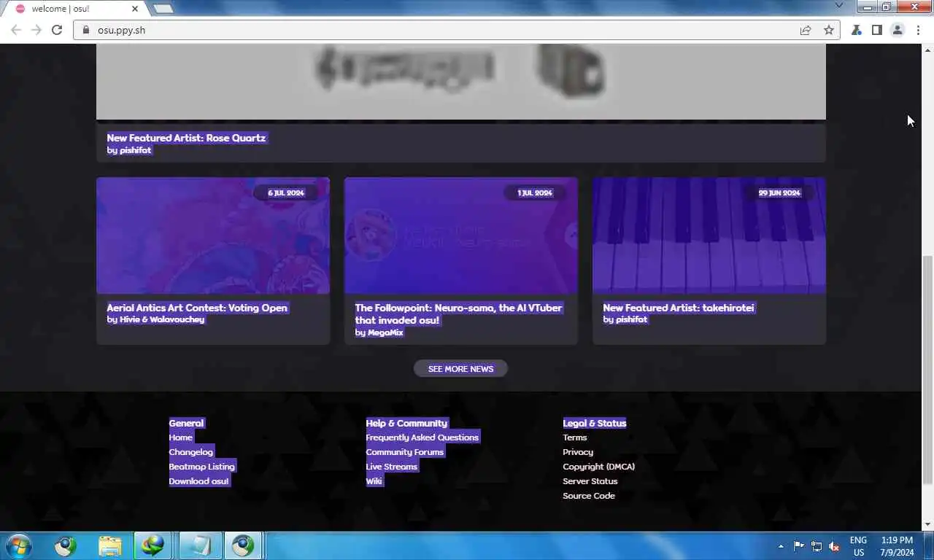This screenshot has width=934, height=560.
Task: Open Beatmap Listing in the footer
Action: point(202,467)
